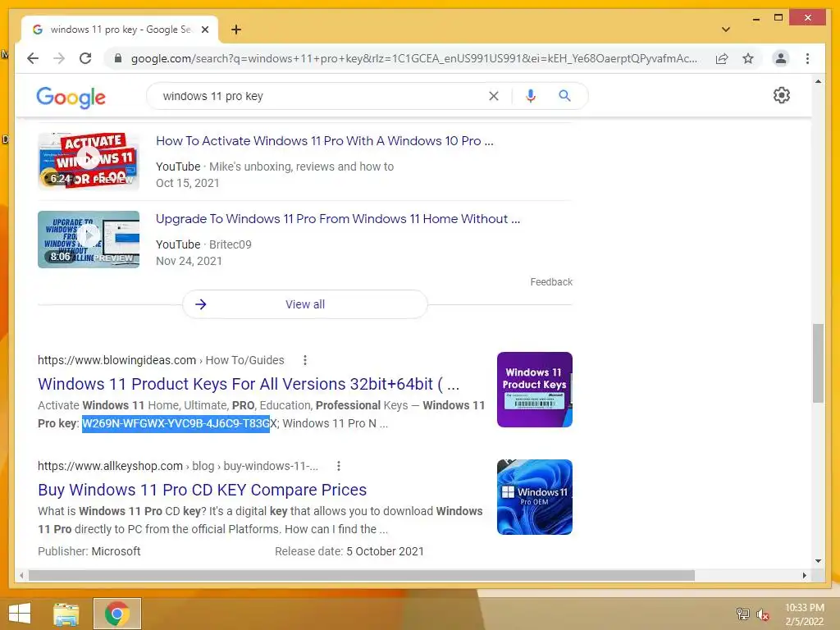Image resolution: width=840 pixels, height=630 pixels.
Task: Click the vertical scrollbar thumb
Action: [818, 363]
